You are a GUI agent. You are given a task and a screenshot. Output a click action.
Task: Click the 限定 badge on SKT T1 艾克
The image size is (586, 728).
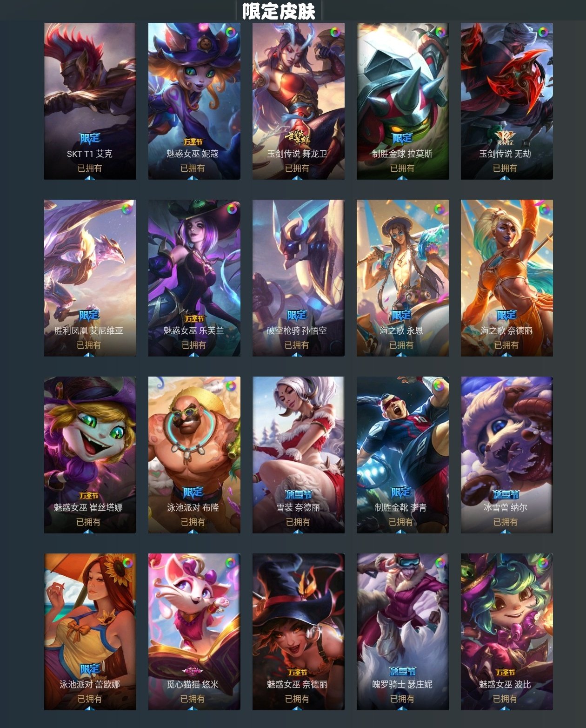[90, 138]
